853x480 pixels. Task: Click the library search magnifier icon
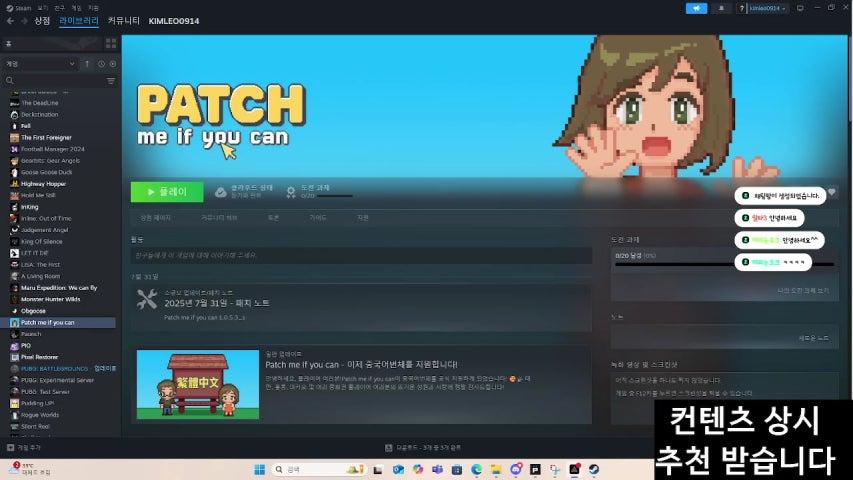coord(9,81)
